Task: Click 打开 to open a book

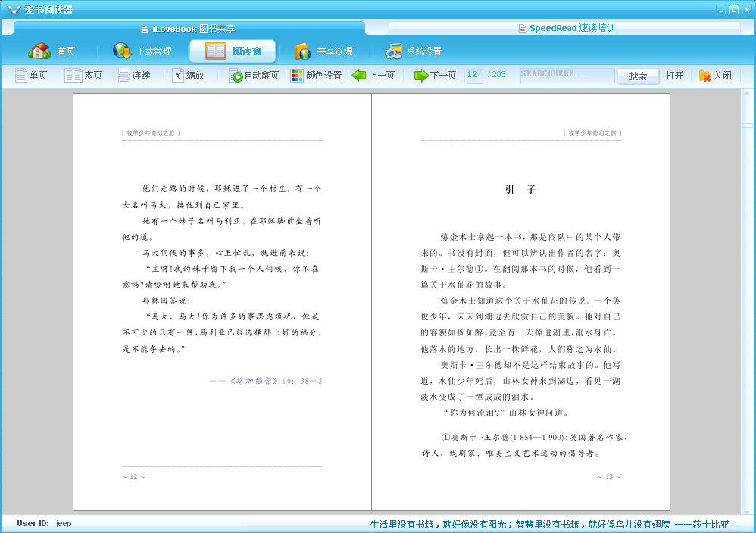Action: pos(674,76)
